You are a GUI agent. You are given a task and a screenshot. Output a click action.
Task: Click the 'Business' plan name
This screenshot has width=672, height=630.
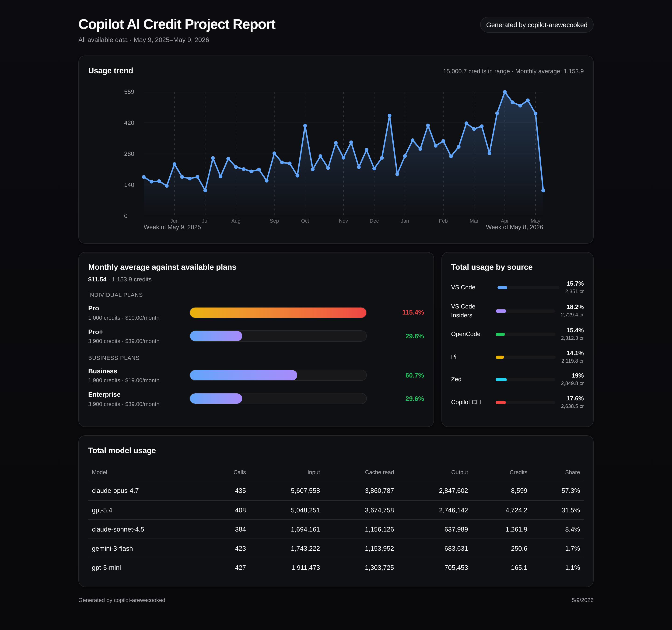coord(103,371)
